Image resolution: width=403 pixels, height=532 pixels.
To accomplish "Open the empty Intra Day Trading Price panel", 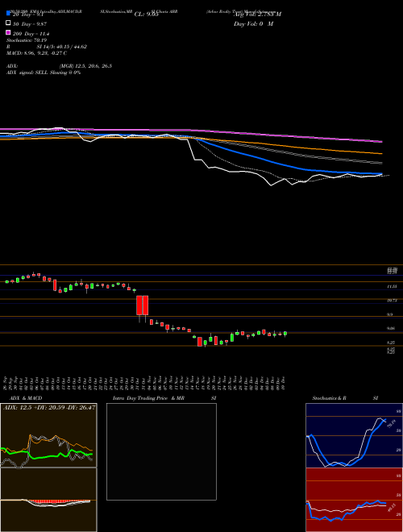I will (161, 451).
